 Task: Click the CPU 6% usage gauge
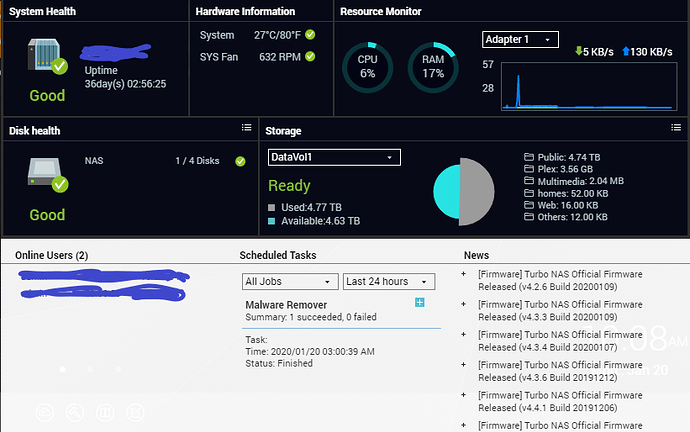[x=367, y=67]
